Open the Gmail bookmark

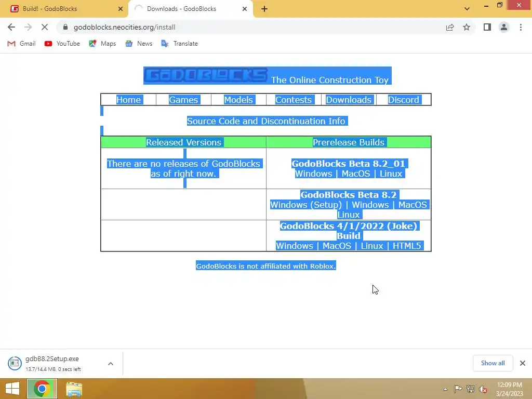point(21,44)
